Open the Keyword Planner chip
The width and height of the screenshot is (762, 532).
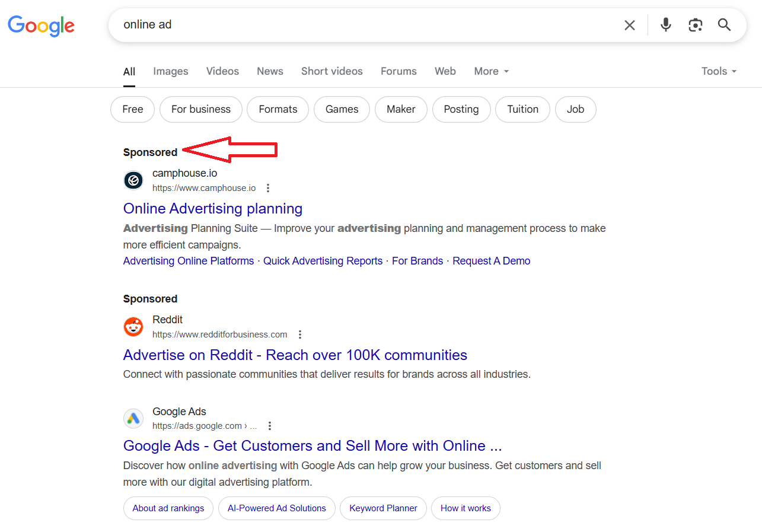384,508
